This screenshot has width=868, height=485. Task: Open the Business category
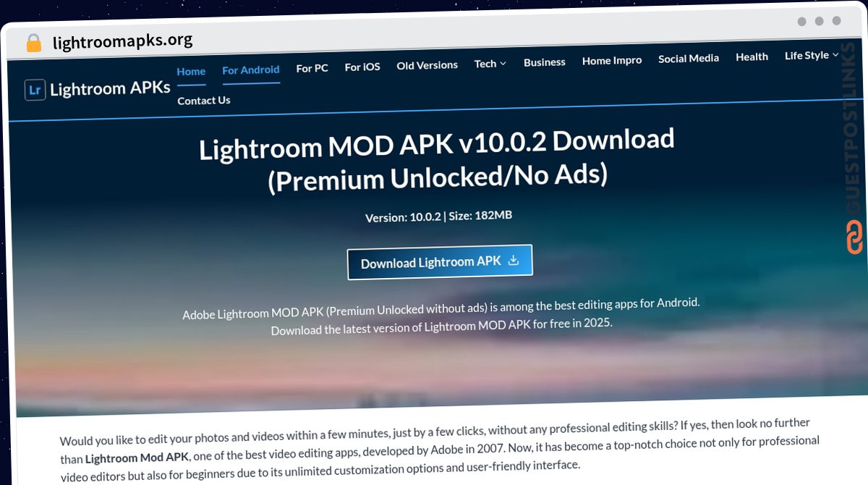tap(545, 62)
